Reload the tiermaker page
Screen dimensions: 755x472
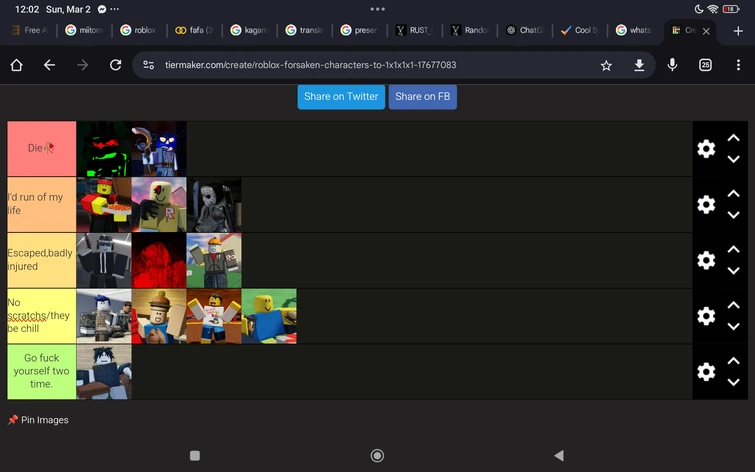coord(116,65)
